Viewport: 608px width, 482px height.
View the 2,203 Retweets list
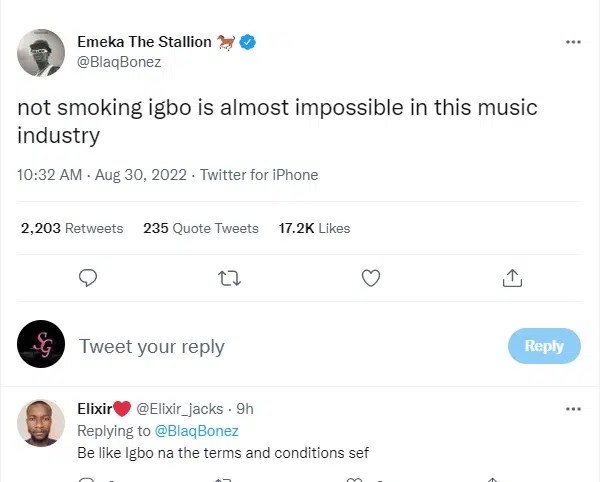tap(72, 228)
